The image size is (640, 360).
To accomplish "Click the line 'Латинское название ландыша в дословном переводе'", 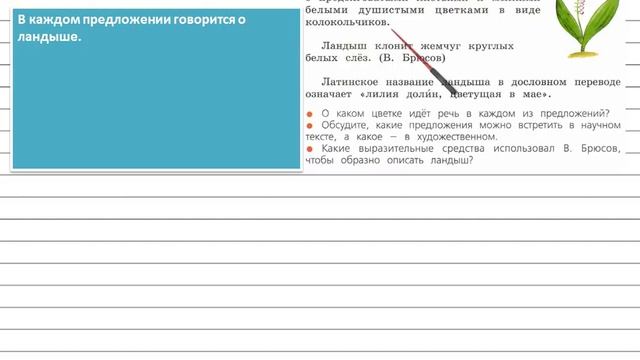I will pyautogui.click(x=471, y=82).
